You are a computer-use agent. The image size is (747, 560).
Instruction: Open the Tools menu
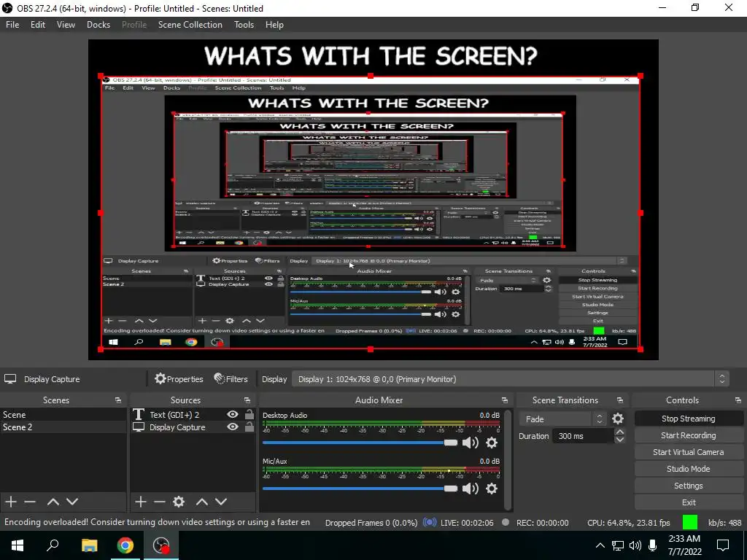pyautogui.click(x=244, y=25)
